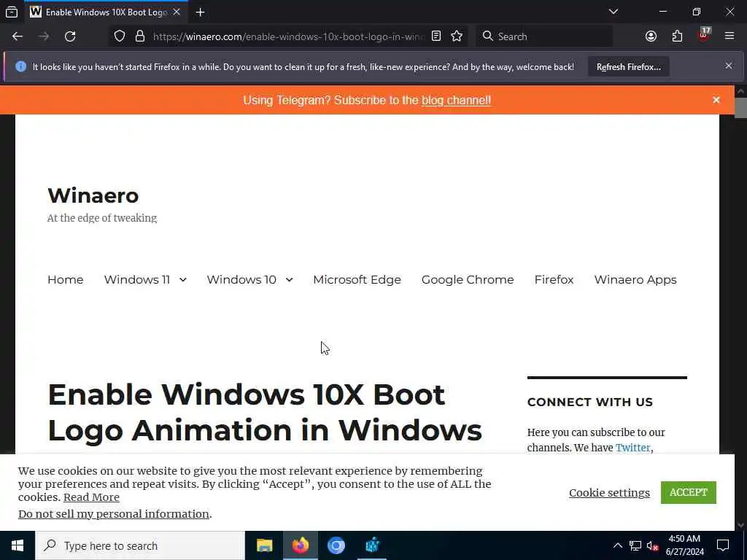This screenshot has width=747, height=560.
Task: Open Windows 10 menu item
Action: (241, 279)
